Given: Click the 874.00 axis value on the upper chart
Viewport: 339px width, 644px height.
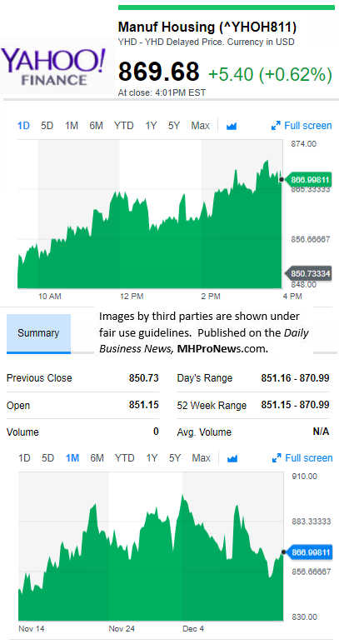Looking at the screenshot, I should pos(304,144).
